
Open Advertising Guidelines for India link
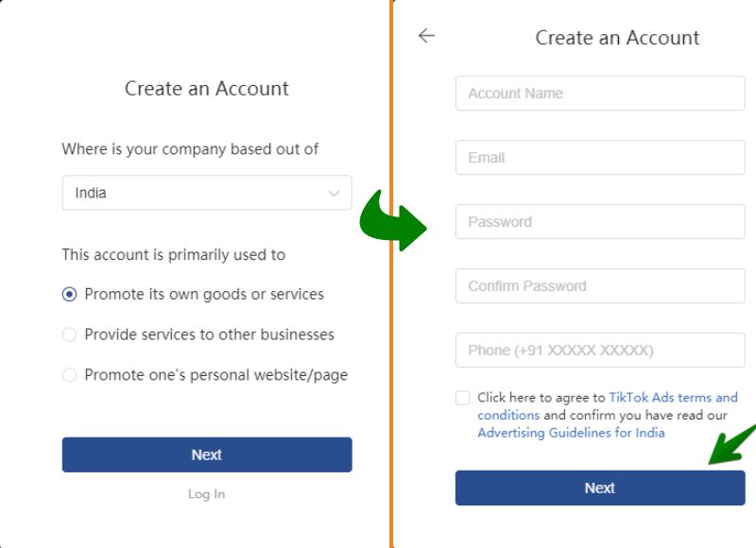[x=571, y=434]
